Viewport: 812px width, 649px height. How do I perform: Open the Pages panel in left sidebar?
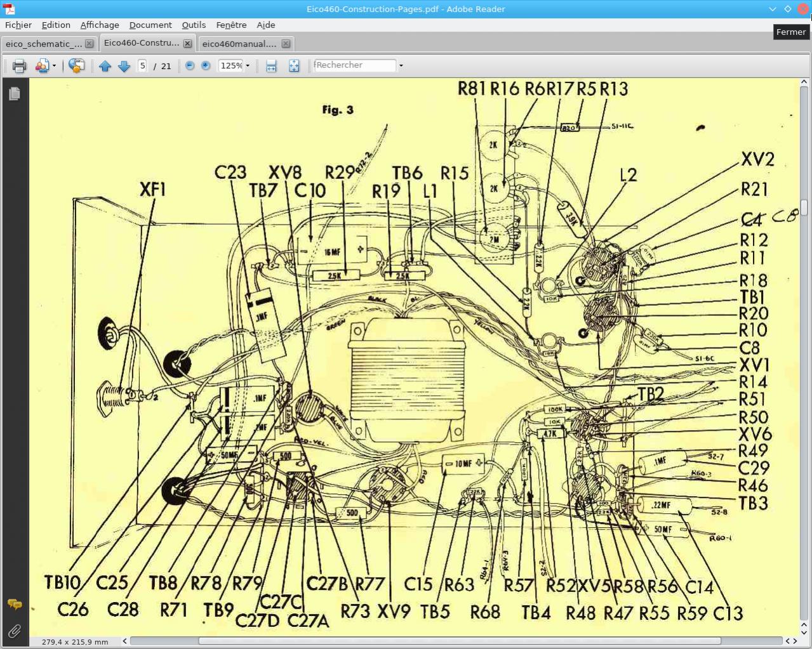(15, 94)
